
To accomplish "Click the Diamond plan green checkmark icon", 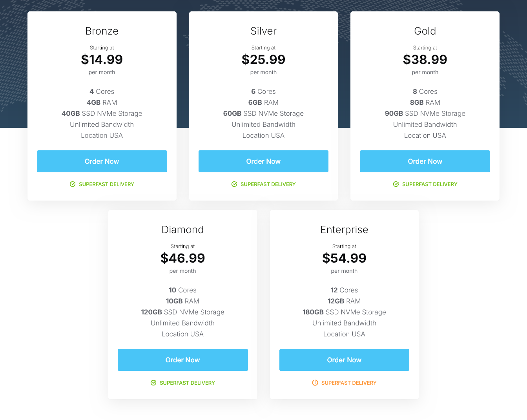I will coord(153,383).
